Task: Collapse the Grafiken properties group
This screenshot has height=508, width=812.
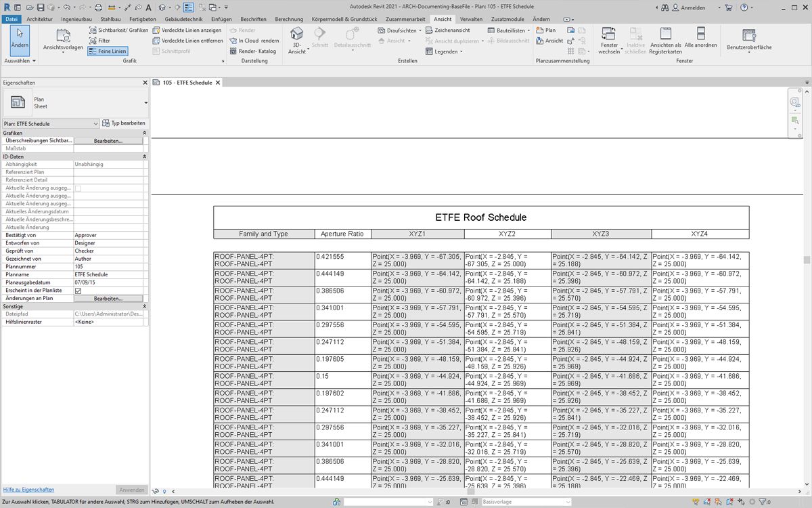Action: point(145,133)
